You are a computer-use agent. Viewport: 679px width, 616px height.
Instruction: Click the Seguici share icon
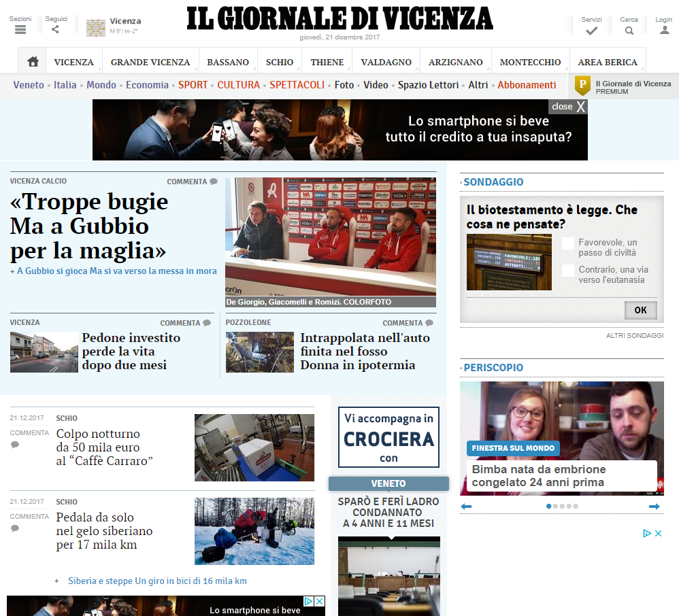(x=55, y=29)
